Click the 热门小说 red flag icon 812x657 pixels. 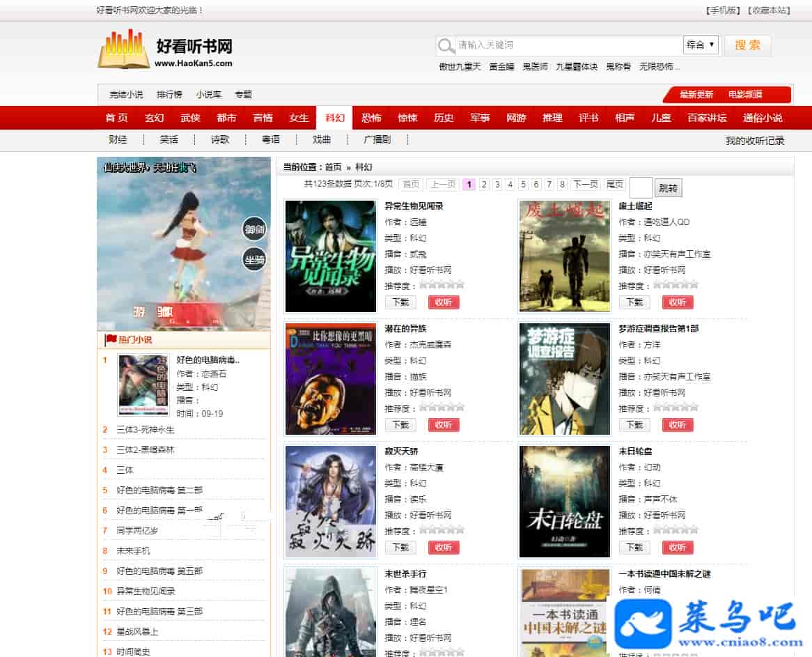pos(110,339)
